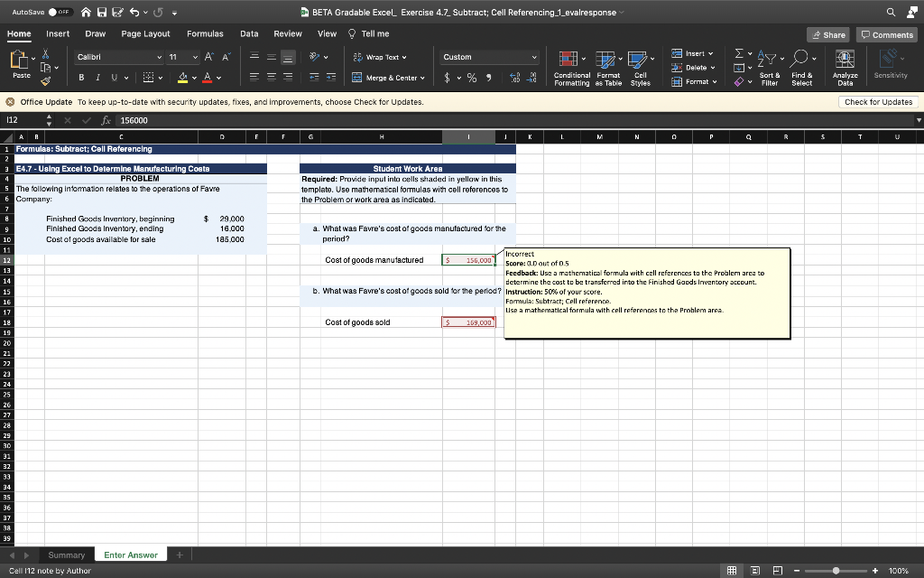Increase font size with larger A icon
This screenshot has width=924, height=578.
pos(208,57)
